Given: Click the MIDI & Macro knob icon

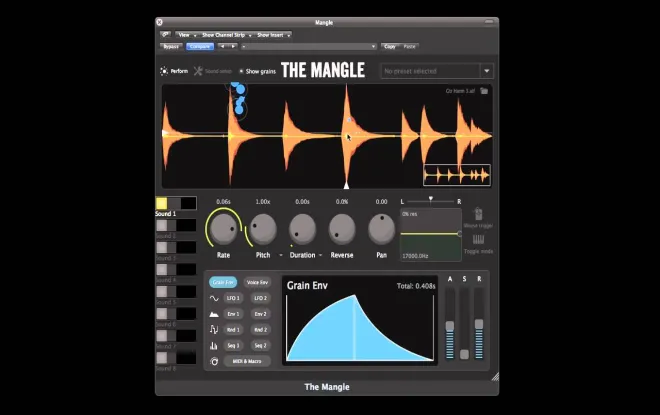Looking at the screenshot, I should [214, 362].
